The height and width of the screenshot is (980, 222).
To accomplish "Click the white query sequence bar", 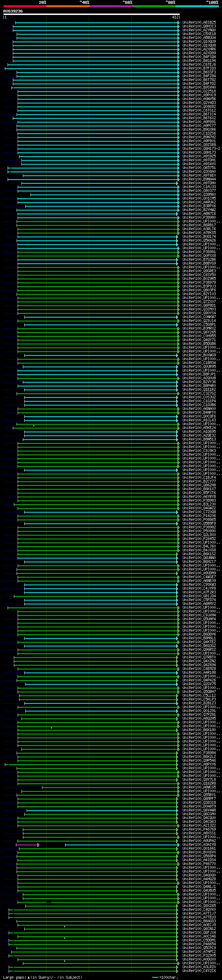I will (91, 14).
